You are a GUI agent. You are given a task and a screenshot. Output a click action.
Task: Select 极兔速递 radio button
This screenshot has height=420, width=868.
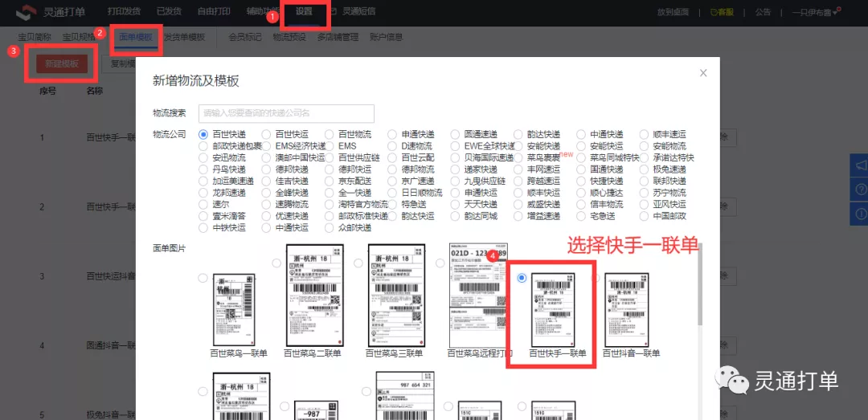click(645, 169)
